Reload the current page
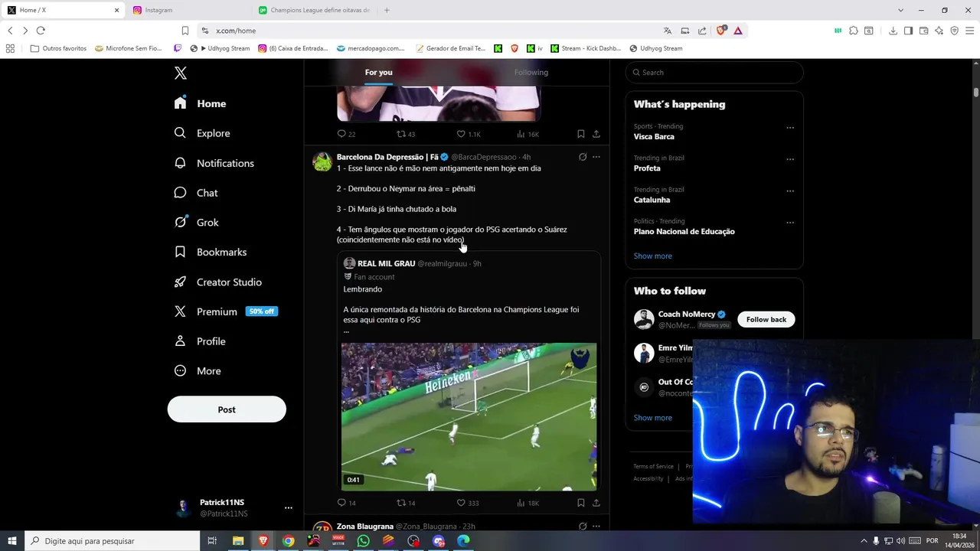This screenshot has height=551, width=980. [x=41, y=31]
